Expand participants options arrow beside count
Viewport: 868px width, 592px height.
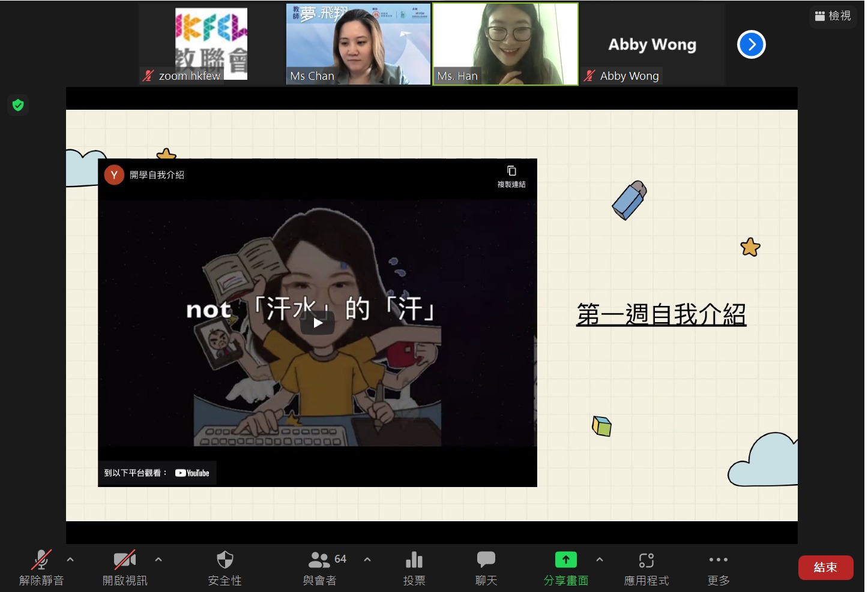coord(367,559)
